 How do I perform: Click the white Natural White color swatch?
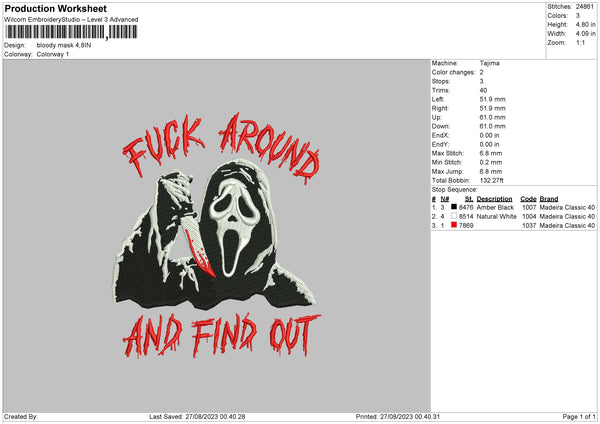(x=454, y=216)
